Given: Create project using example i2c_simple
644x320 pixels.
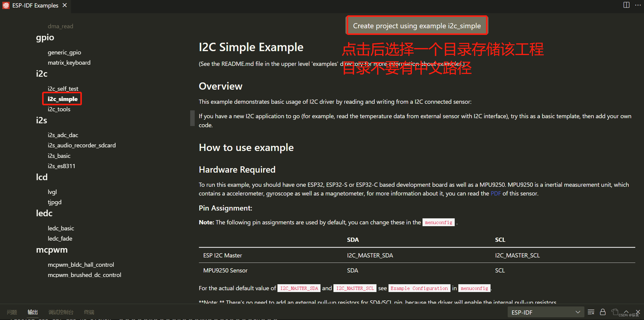Looking at the screenshot, I should tap(417, 26).
